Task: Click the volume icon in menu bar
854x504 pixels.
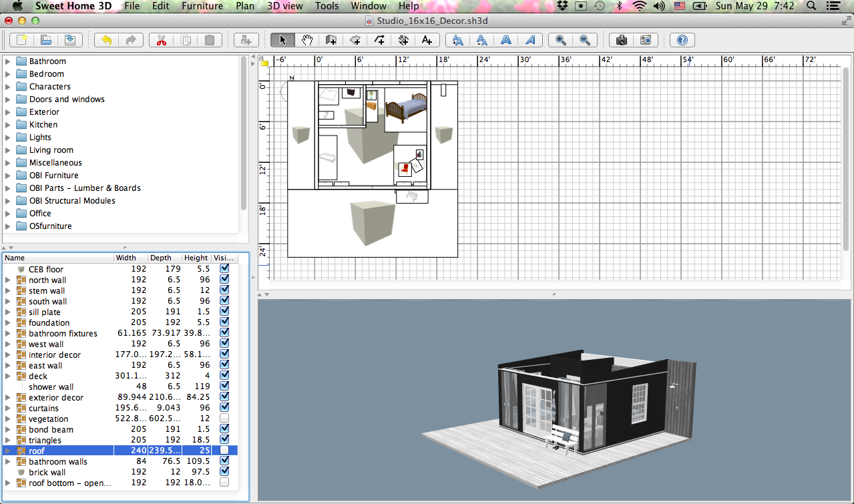Action: pos(660,6)
